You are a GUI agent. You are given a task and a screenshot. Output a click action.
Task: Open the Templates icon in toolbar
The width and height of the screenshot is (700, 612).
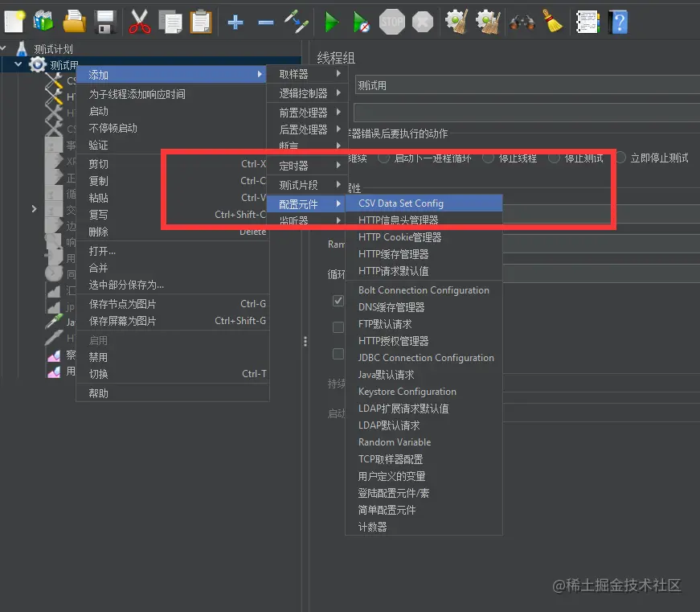coord(43,22)
